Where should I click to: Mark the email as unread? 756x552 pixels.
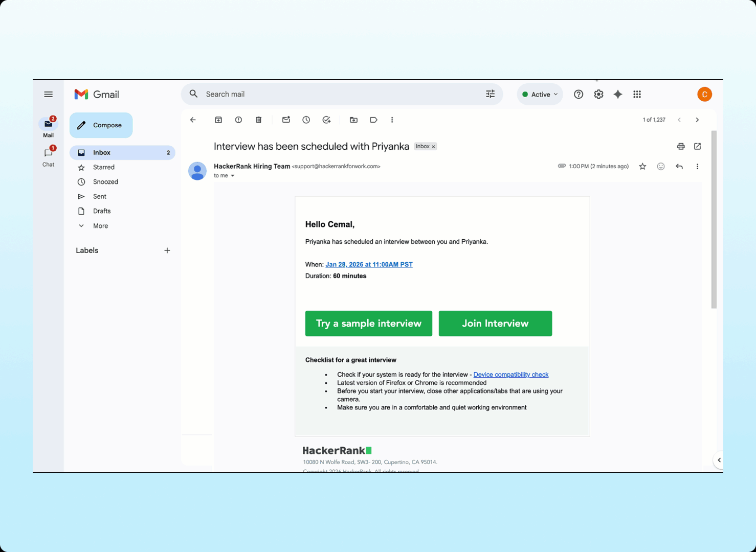pyautogui.click(x=286, y=120)
